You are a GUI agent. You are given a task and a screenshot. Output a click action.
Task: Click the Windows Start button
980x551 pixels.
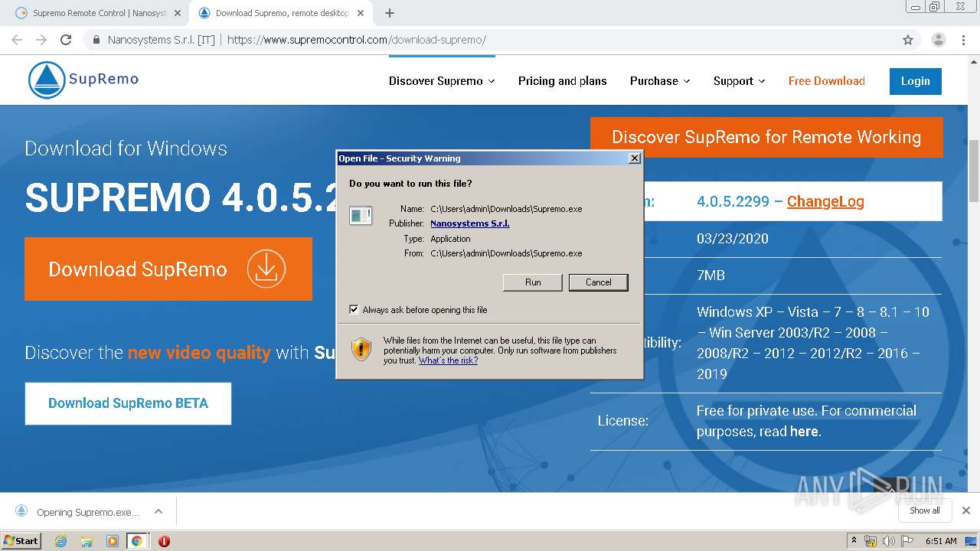[x=21, y=541]
